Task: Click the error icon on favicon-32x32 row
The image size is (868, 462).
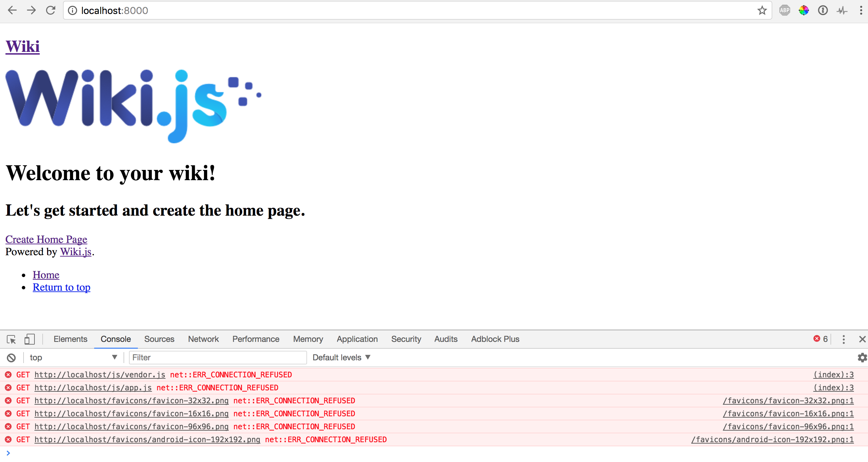Action: pyautogui.click(x=9, y=401)
